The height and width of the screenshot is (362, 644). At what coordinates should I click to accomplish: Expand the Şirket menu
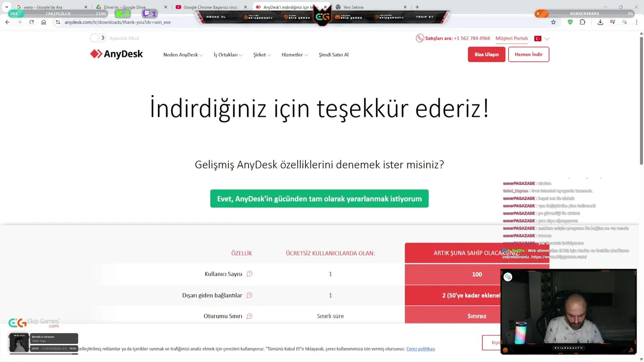(x=262, y=55)
